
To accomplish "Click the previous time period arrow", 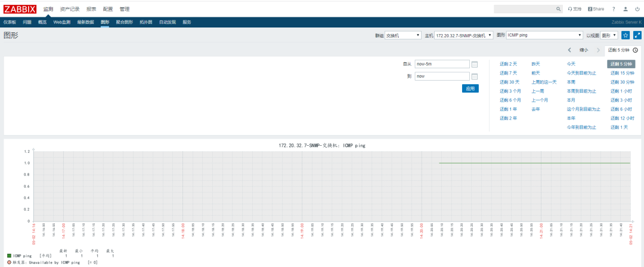I will (x=569, y=50).
